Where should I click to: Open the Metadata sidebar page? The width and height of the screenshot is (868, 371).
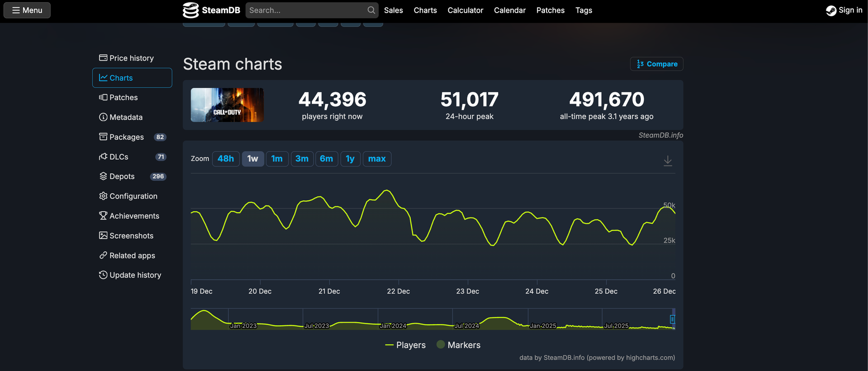132,117
